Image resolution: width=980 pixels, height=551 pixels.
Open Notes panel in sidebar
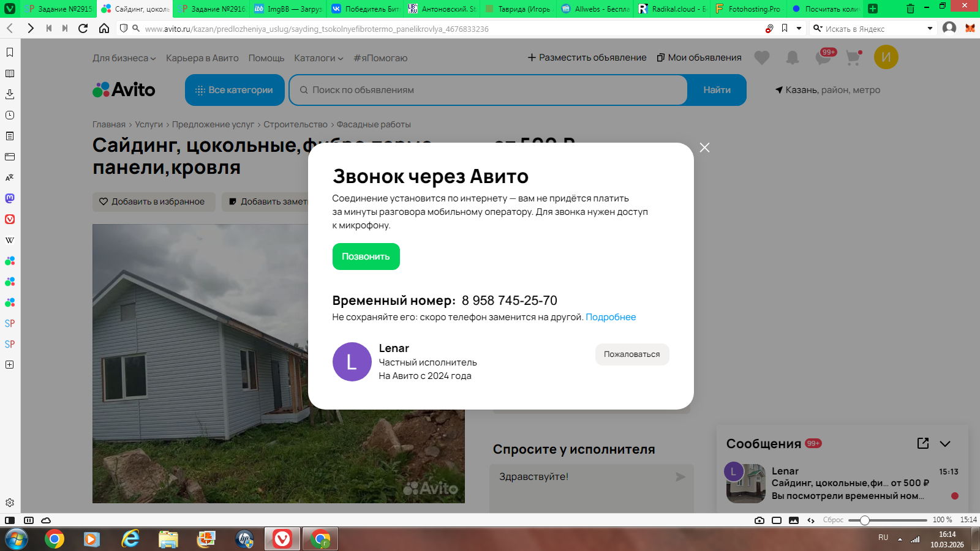pos(10,136)
